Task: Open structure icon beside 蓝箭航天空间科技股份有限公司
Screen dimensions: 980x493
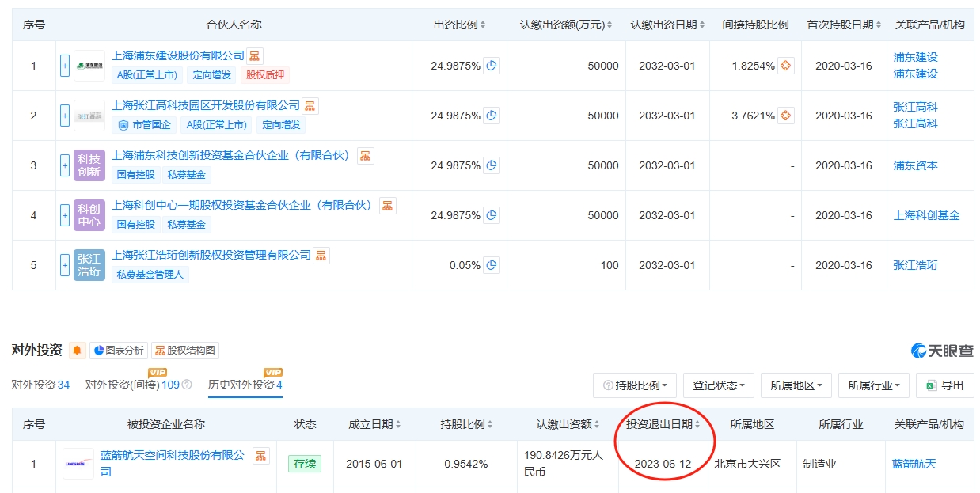Action: tap(260, 455)
